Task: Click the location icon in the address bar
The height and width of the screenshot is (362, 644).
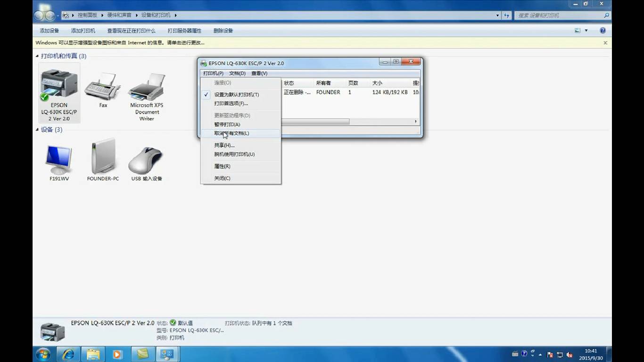Action: [x=66, y=15]
